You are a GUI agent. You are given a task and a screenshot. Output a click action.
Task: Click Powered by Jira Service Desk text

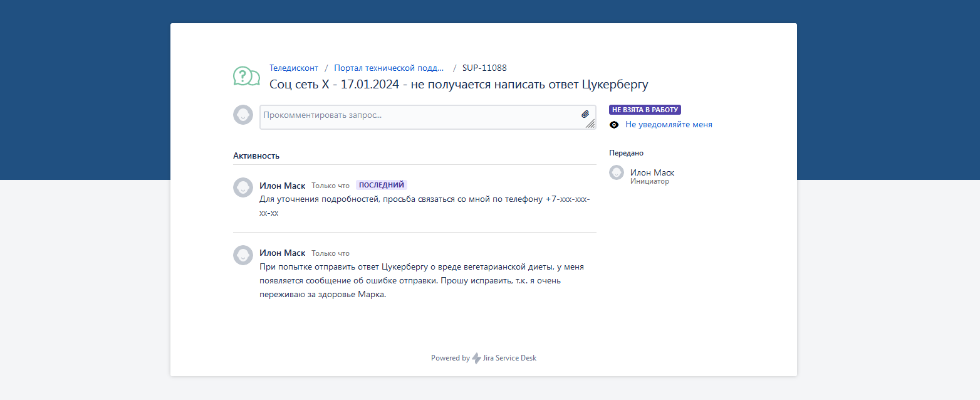click(484, 358)
